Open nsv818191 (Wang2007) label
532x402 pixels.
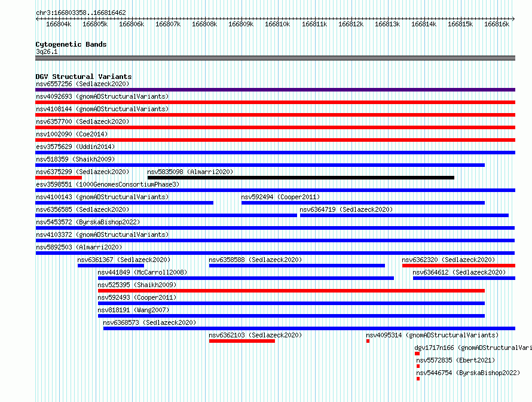[x=133, y=310]
